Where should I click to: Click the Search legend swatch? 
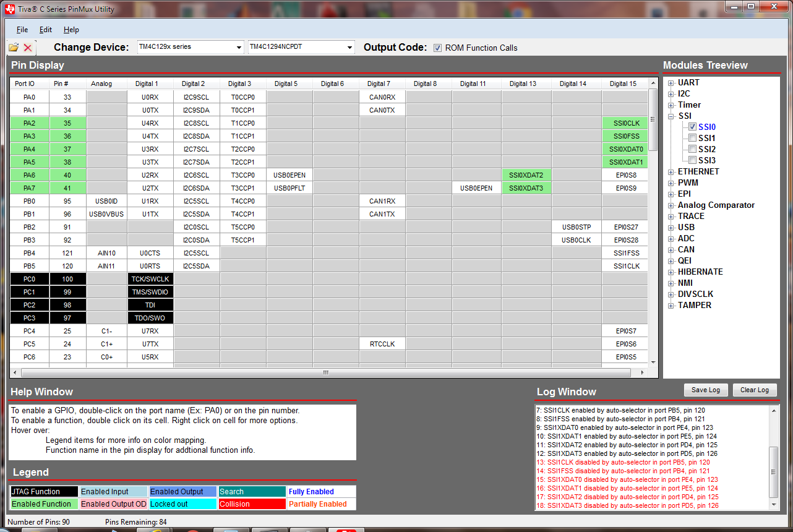pyautogui.click(x=252, y=492)
